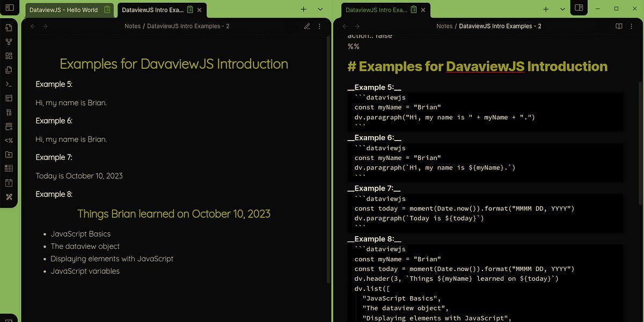Switch to the DataviewJS Hello World tab

[x=63, y=9]
